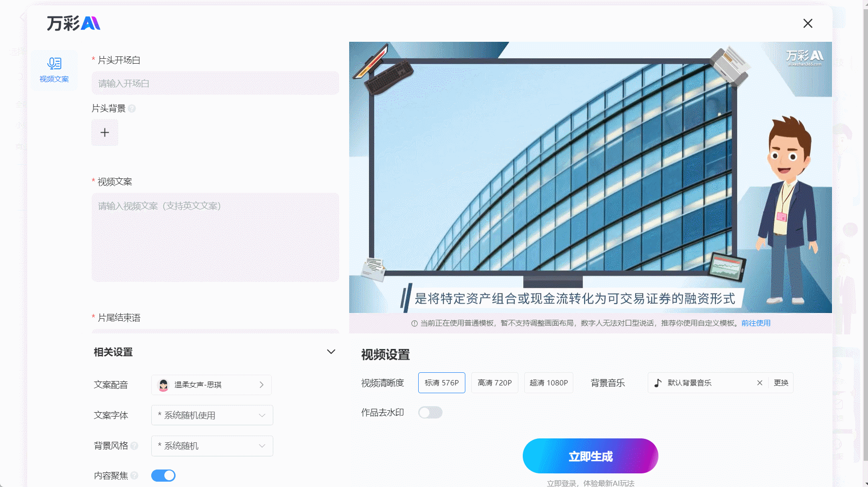Open the 文案配音 voice selector
Screen dimensions: 868x487
[x=211, y=385]
